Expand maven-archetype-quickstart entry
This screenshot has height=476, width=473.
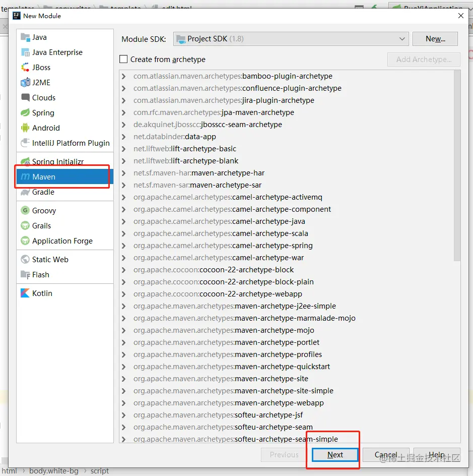click(x=124, y=367)
